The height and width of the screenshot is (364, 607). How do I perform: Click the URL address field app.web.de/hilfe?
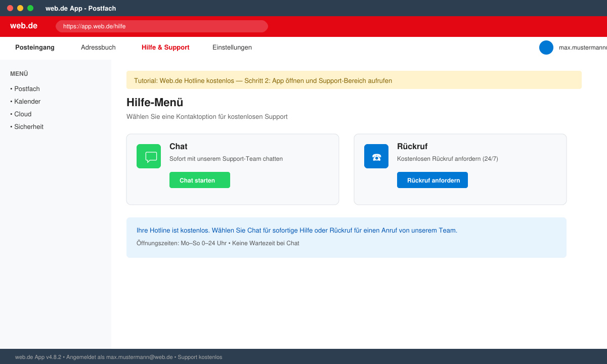pyautogui.click(x=162, y=26)
